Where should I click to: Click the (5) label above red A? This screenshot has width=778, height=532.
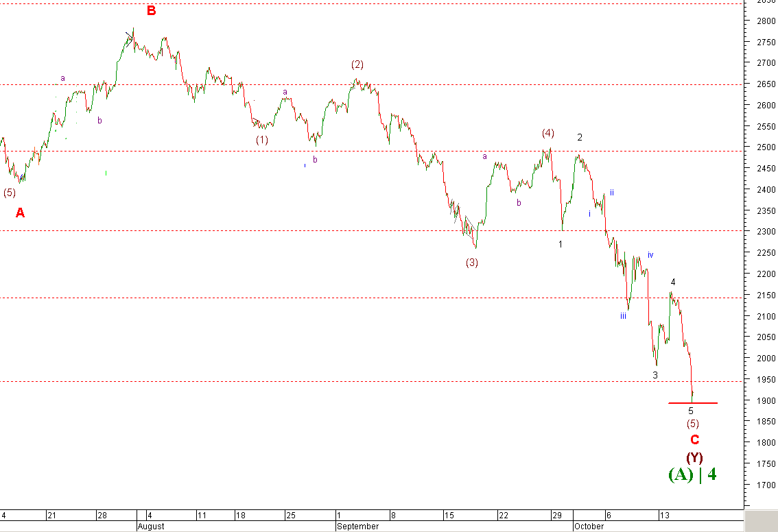[10, 193]
